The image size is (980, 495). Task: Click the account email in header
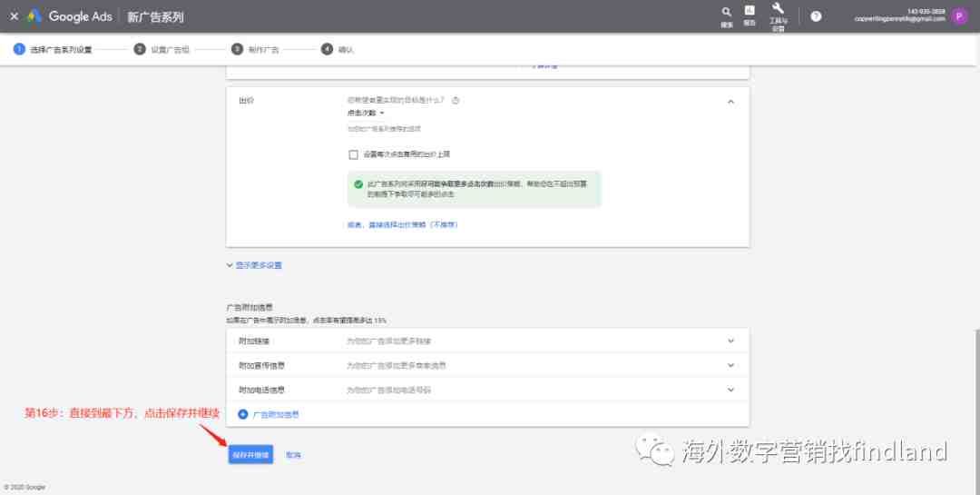pos(899,19)
